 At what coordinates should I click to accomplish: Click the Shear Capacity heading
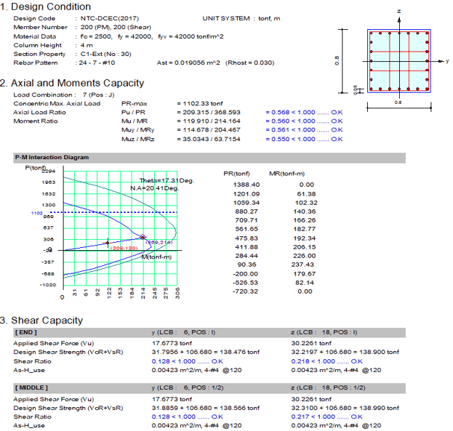41,320
